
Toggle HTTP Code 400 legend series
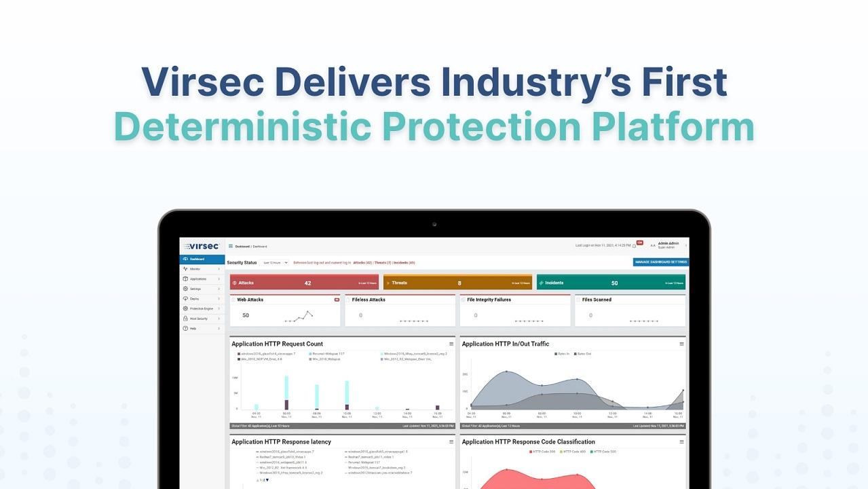(x=571, y=451)
